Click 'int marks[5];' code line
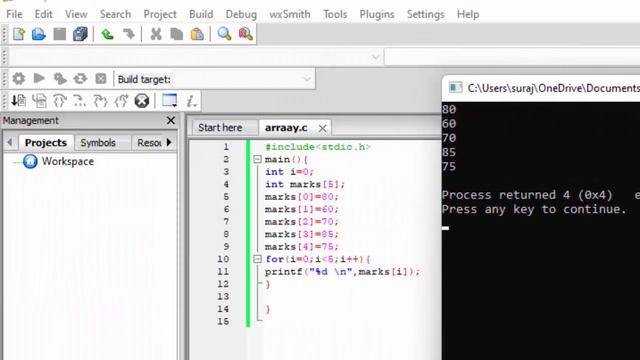 click(x=305, y=184)
